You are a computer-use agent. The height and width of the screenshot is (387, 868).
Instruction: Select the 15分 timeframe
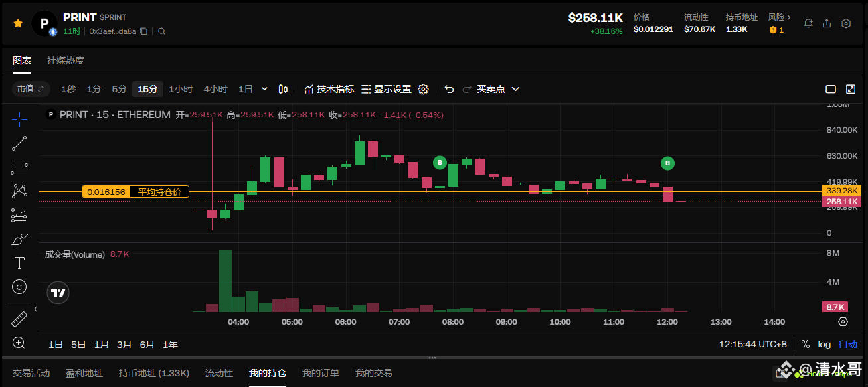(147, 89)
